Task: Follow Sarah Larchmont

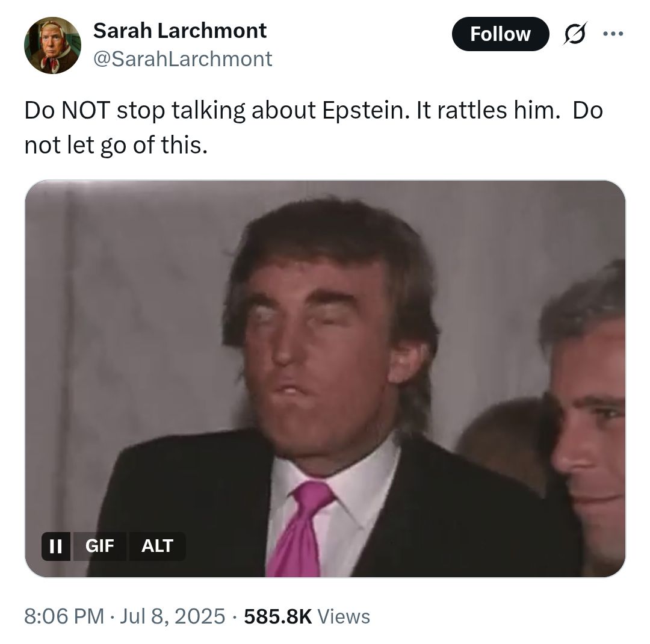Action: pos(500,34)
